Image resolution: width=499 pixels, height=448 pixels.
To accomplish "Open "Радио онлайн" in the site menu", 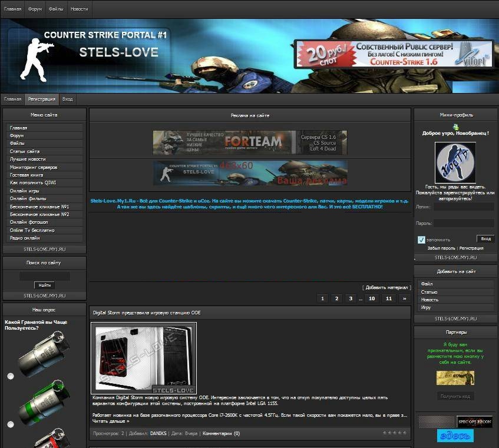I will pos(45,238).
